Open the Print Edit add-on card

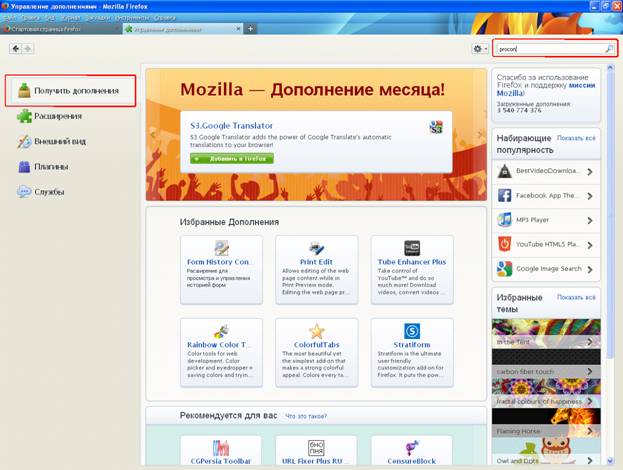(316, 270)
